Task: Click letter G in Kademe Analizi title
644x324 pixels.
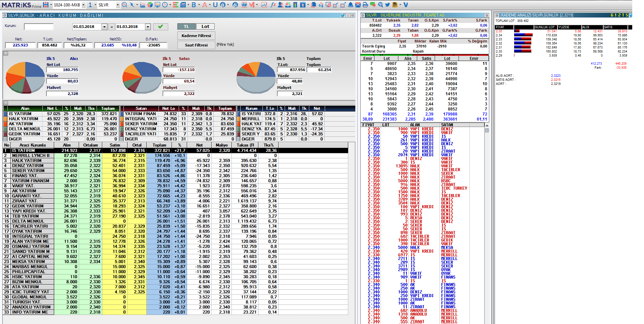Action: pyautogui.click(x=612, y=15)
